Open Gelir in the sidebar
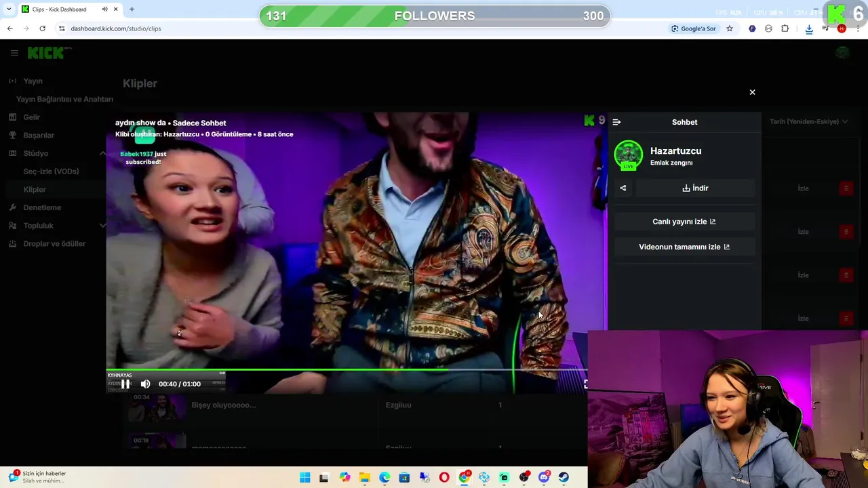This screenshot has width=868, height=488. point(31,117)
